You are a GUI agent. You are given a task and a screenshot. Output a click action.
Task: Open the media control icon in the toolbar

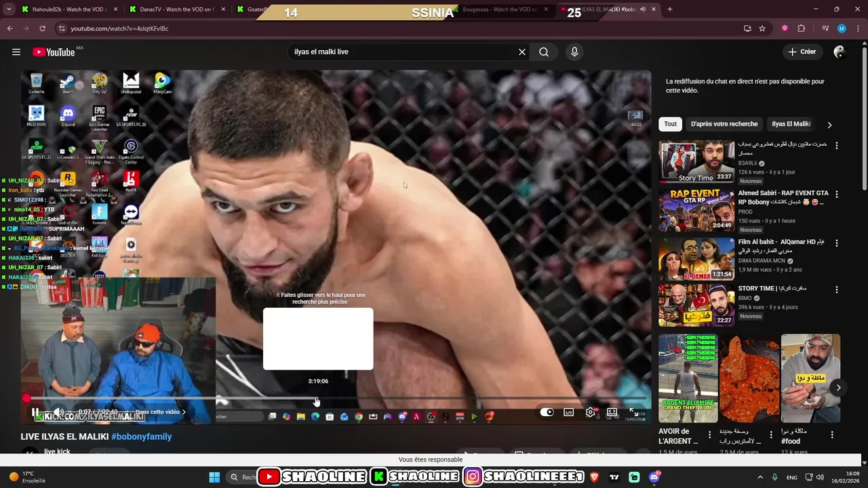(x=825, y=28)
